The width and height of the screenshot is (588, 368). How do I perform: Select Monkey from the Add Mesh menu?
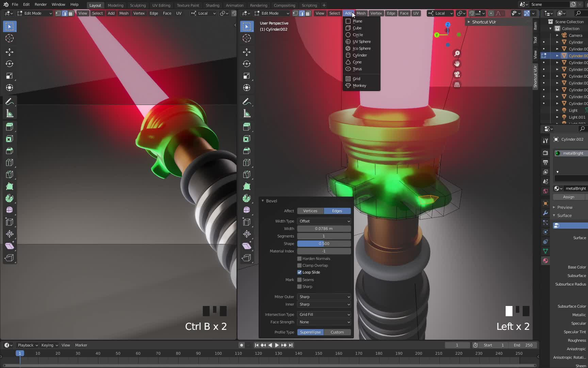(359, 86)
